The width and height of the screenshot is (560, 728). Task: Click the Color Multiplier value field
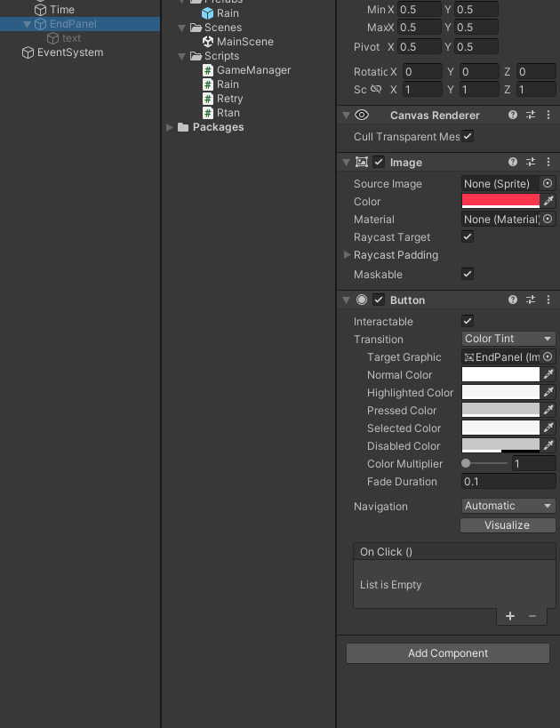[x=533, y=463]
